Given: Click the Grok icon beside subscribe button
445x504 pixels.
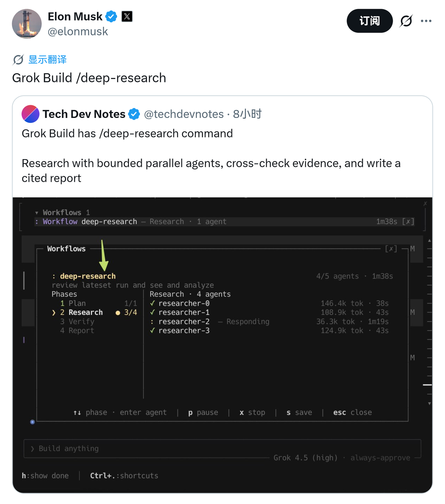Looking at the screenshot, I should (x=406, y=21).
